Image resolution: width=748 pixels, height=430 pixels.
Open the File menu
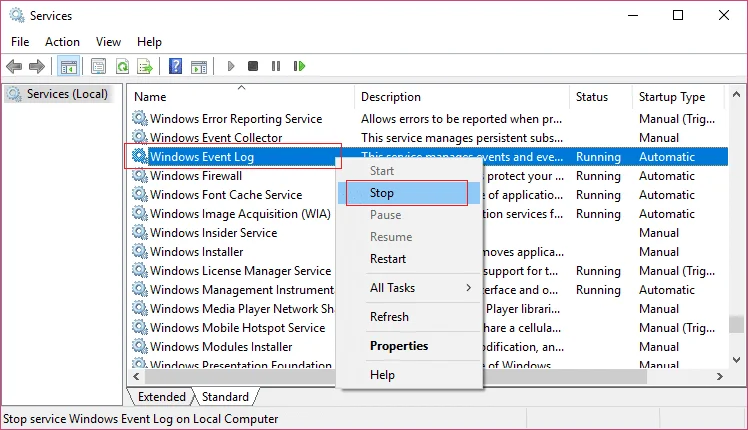click(20, 42)
